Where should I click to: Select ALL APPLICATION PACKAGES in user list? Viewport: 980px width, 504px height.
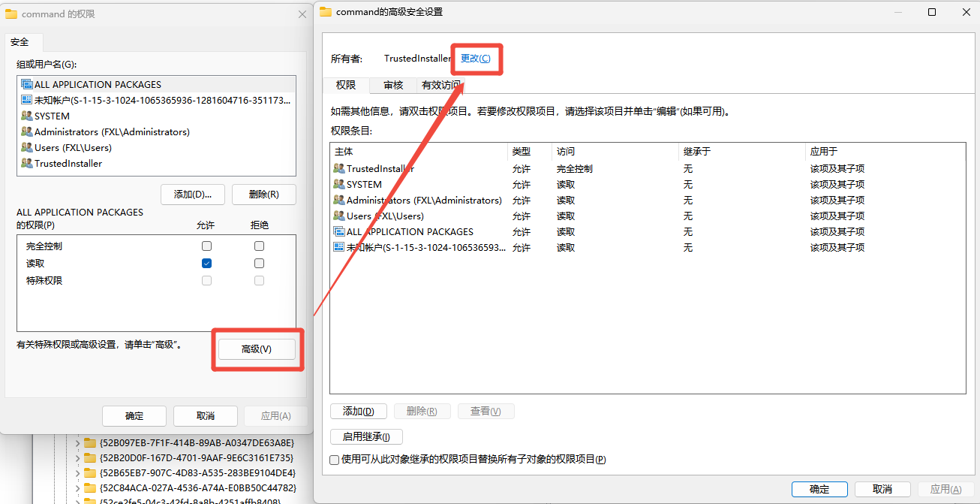156,84
